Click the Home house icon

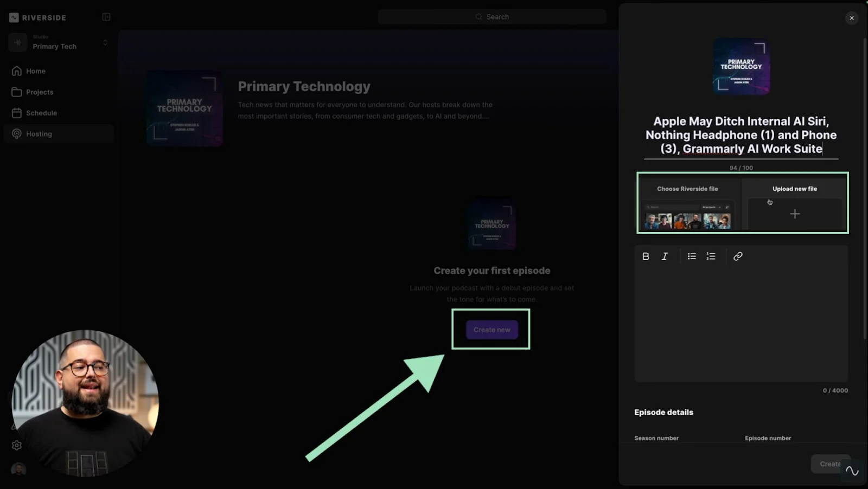17,71
